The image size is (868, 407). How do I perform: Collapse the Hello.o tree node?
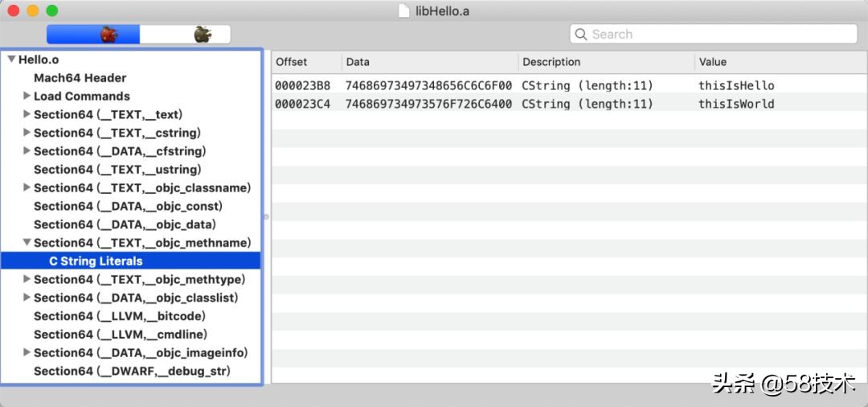[11, 60]
